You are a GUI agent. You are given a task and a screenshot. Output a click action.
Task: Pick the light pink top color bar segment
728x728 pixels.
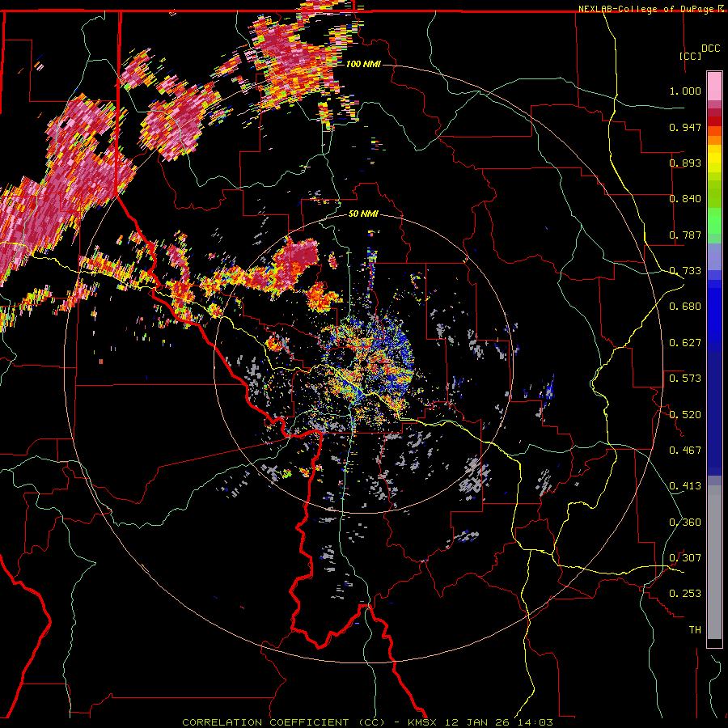coord(714,87)
